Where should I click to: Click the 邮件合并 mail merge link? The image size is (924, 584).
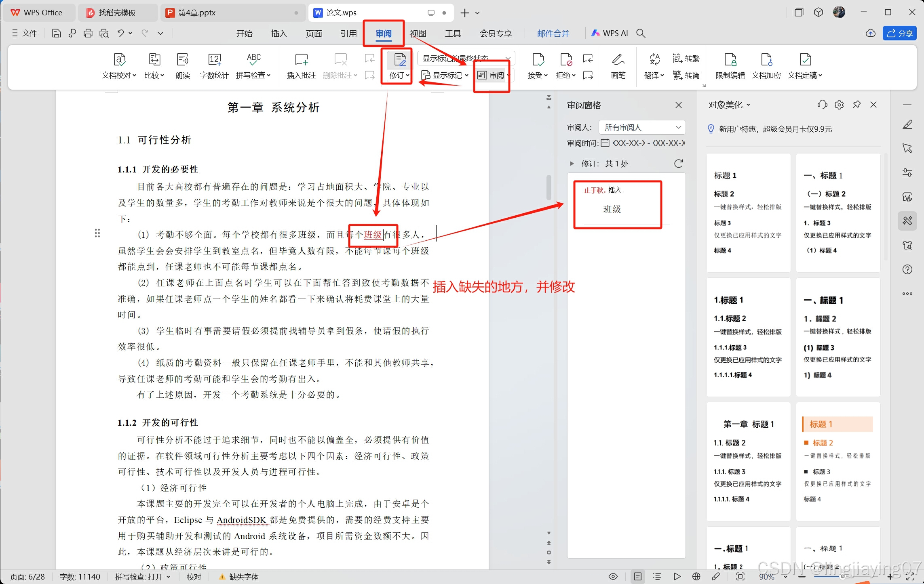click(x=553, y=34)
